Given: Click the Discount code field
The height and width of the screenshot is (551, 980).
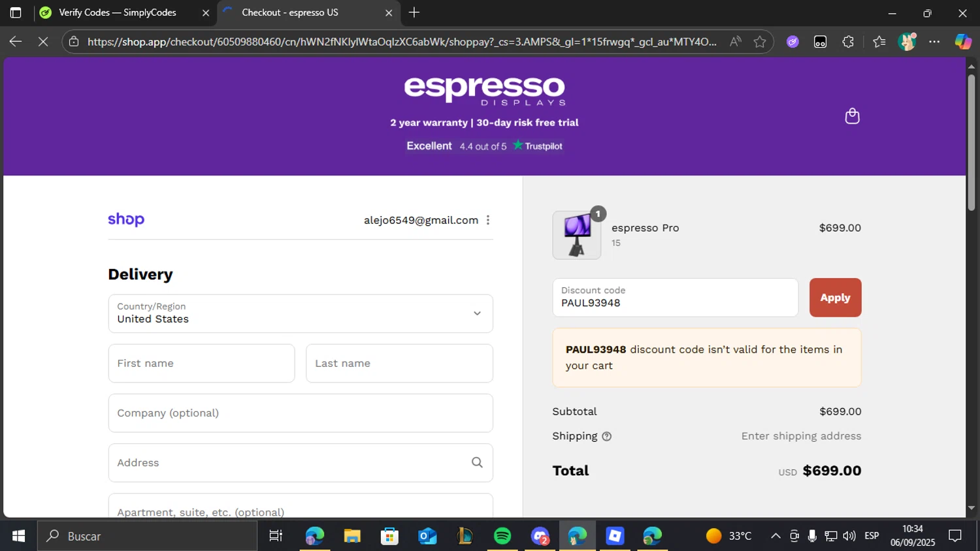Looking at the screenshot, I should [x=675, y=297].
